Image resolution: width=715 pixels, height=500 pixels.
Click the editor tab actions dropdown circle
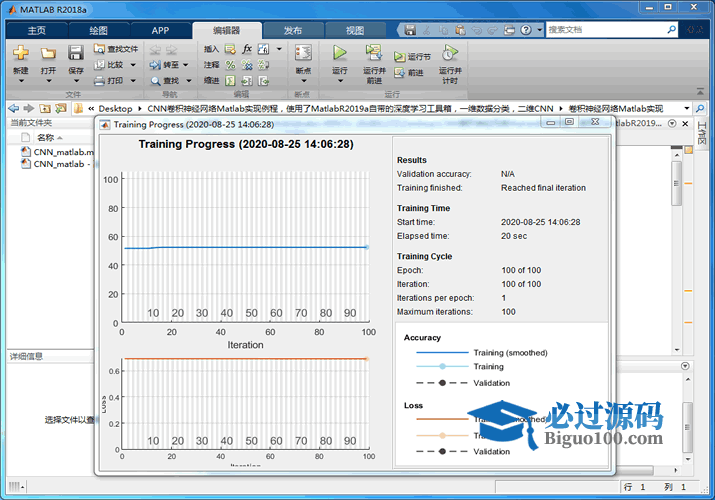[x=672, y=124]
